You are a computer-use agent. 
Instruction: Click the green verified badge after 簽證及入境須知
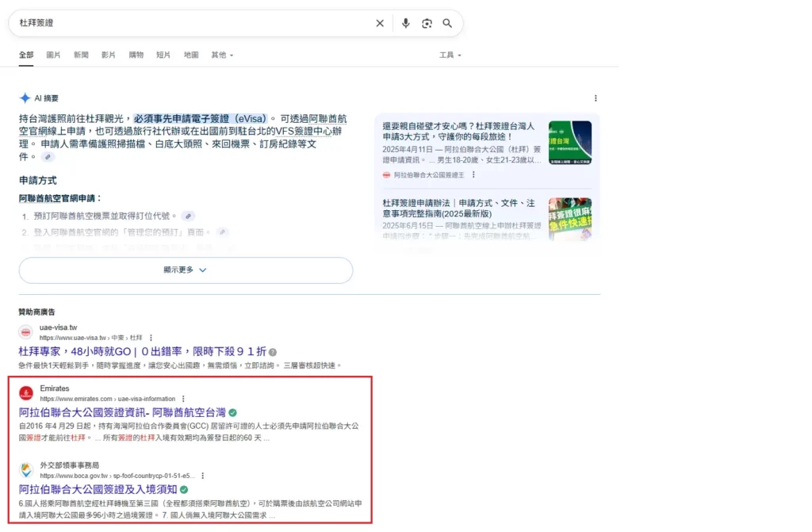pos(184,489)
